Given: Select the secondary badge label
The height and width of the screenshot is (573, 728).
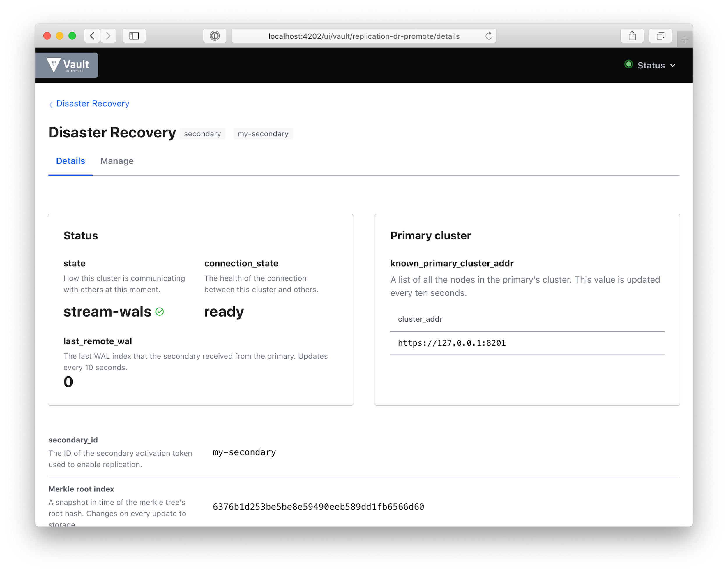Looking at the screenshot, I should coord(202,133).
